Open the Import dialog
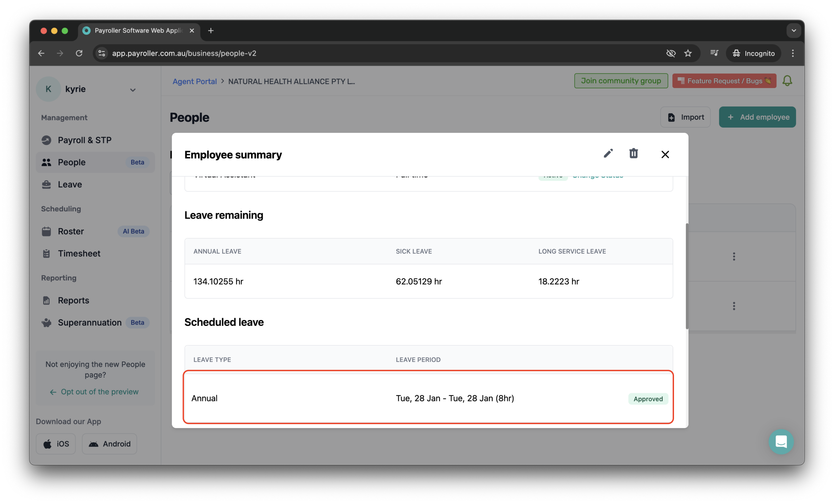Image resolution: width=834 pixels, height=504 pixels. click(685, 117)
